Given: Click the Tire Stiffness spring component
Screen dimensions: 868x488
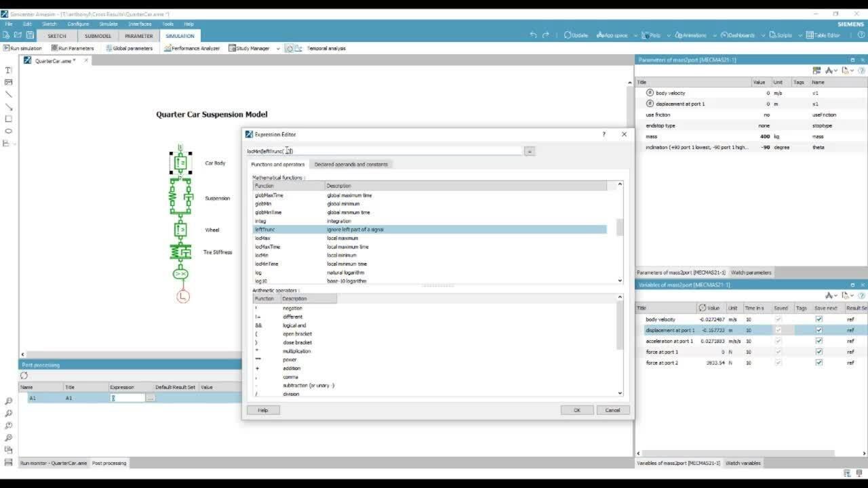Looking at the screenshot, I should pyautogui.click(x=180, y=252).
